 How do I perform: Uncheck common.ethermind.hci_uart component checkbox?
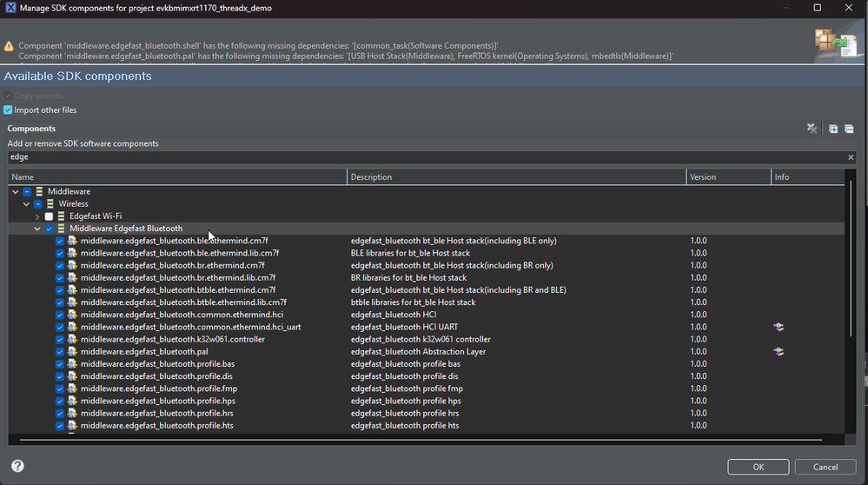point(60,327)
